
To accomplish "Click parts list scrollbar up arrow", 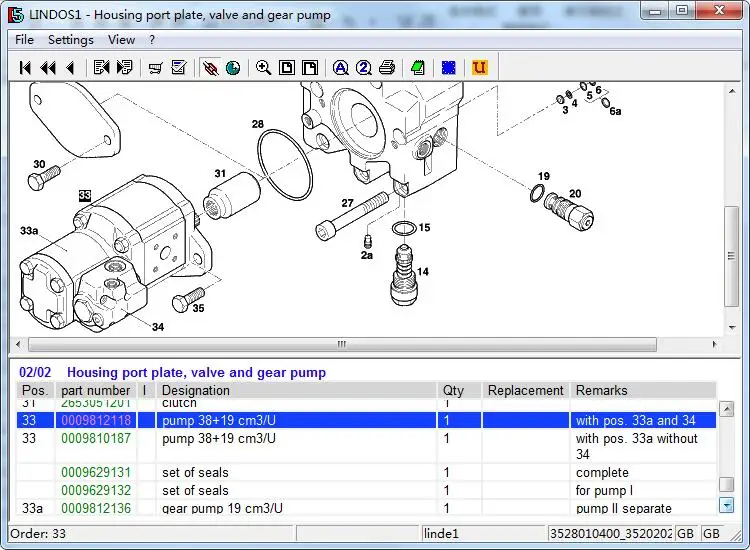I will tap(727, 409).
